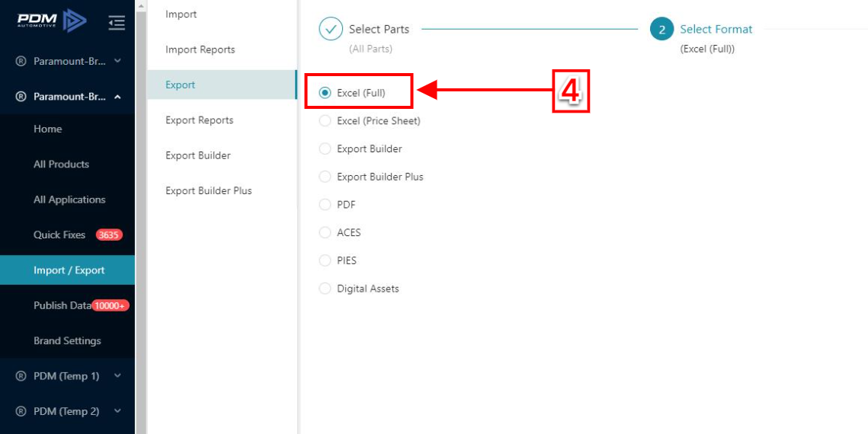Open the Export Reports tab
The width and height of the screenshot is (868, 434).
click(x=200, y=120)
